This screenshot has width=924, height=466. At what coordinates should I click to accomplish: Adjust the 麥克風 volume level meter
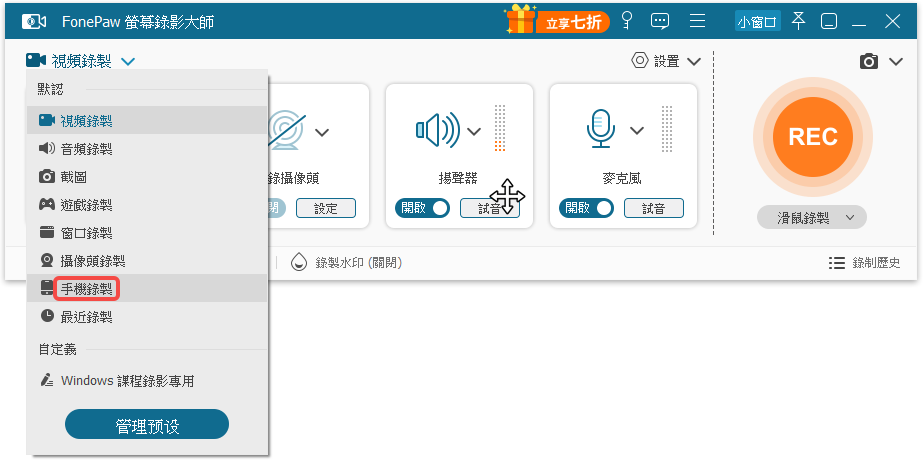[x=666, y=128]
